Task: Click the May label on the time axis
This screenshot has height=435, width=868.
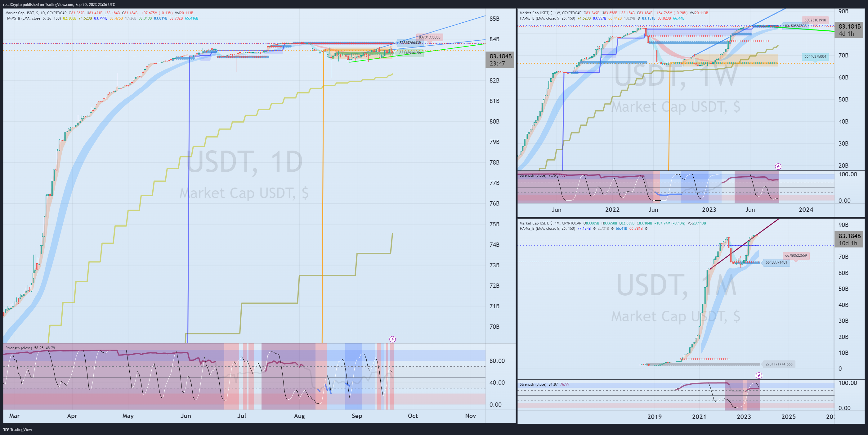Action: click(128, 416)
